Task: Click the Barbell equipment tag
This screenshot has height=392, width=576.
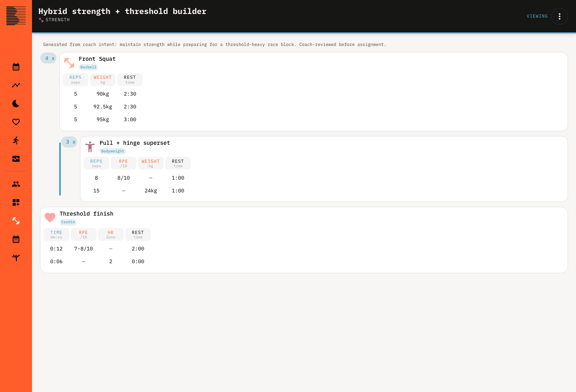Action: [88, 67]
